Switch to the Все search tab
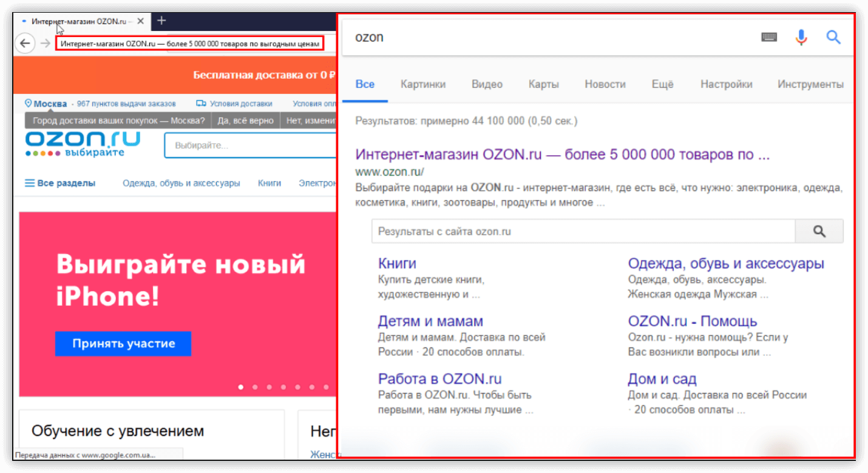This screenshot has height=473, width=868. point(365,84)
